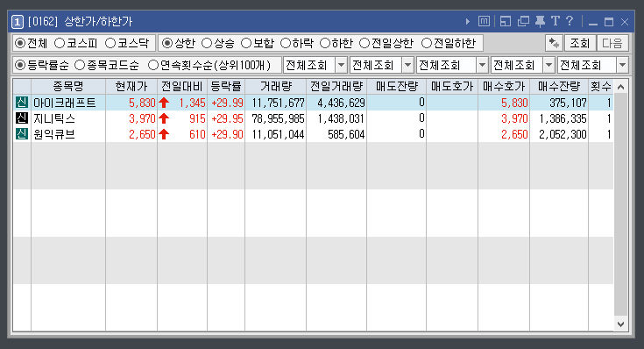Click 전일거래량 column header

(x=336, y=86)
